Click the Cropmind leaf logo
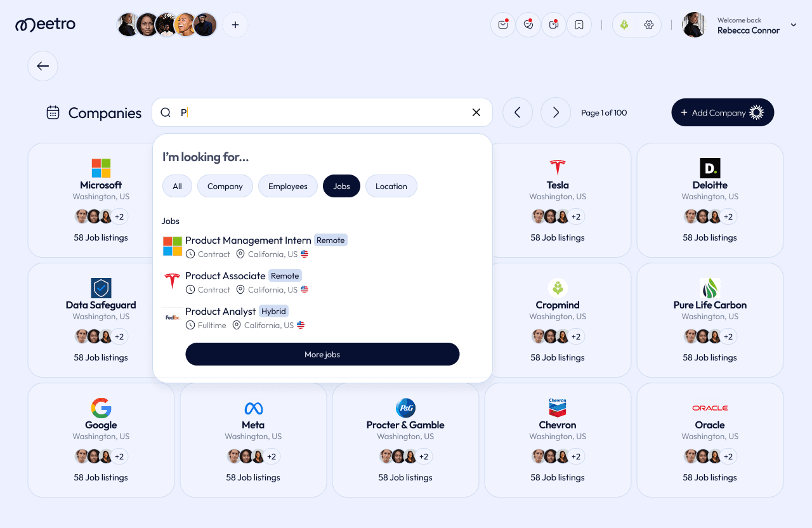The height and width of the screenshot is (528, 812). coord(558,288)
